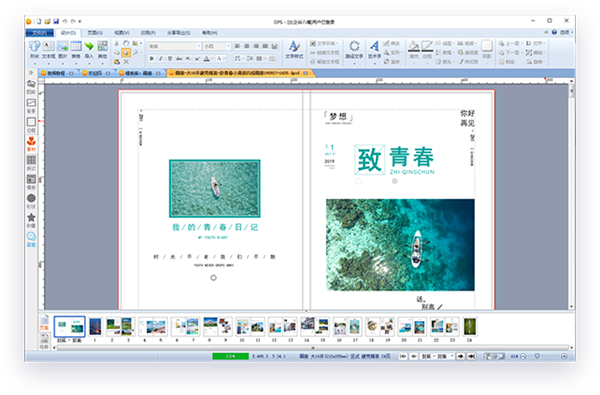The width and height of the screenshot is (600, 395).
Task: Expand the 艺术字 dropdown arrow
Action: point(375,63)
